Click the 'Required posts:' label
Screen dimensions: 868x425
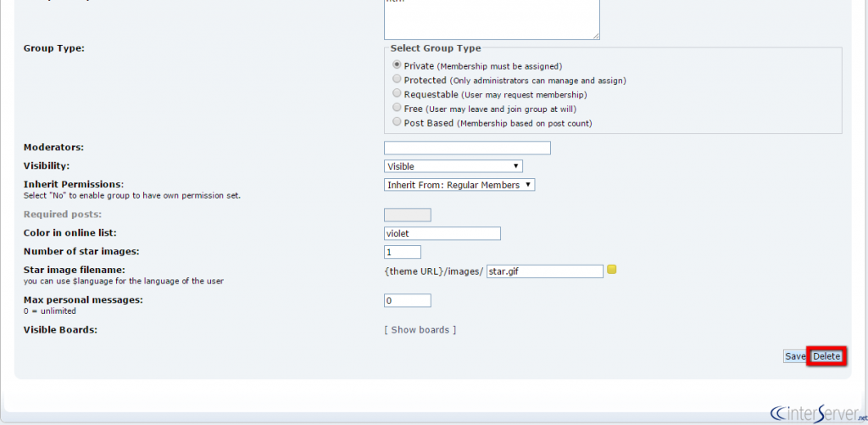[63, 215]
